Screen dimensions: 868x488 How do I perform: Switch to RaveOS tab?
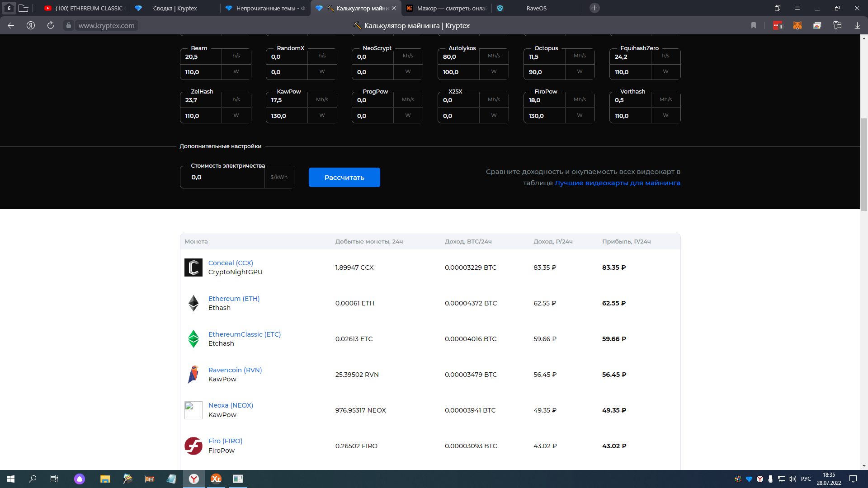(537, 8)
